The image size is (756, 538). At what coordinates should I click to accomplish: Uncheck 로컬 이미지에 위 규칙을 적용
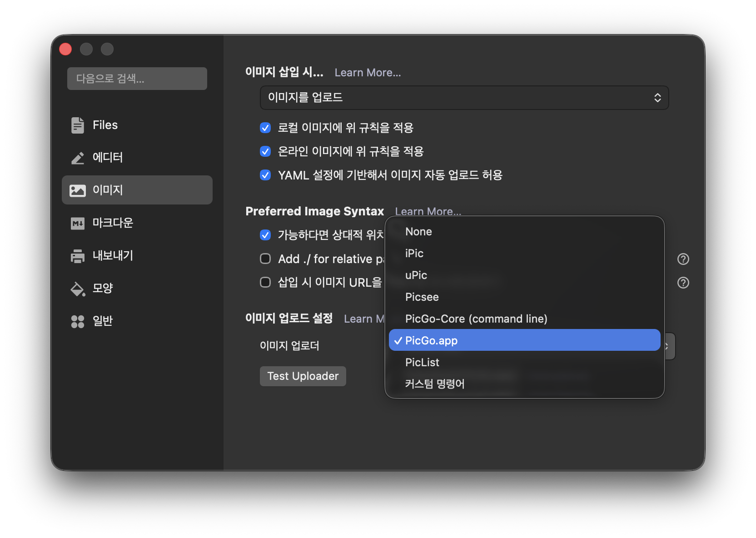265,128
